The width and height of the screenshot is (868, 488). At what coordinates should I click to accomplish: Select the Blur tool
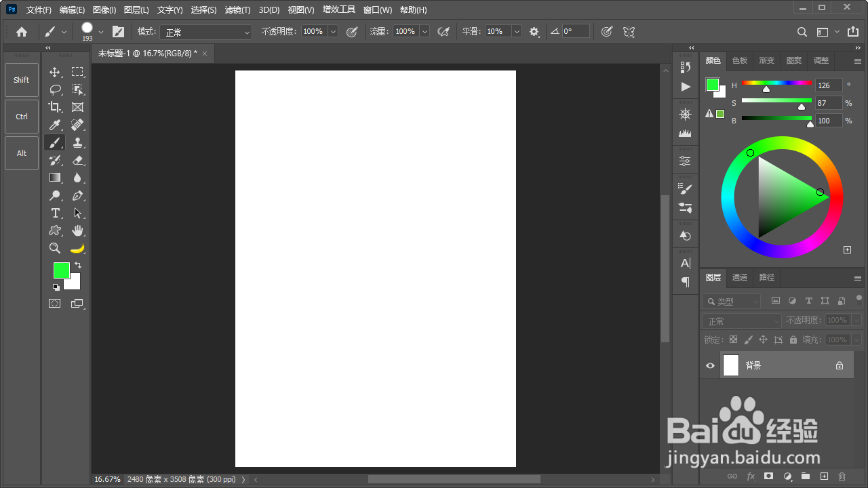[x=77, y=178]
